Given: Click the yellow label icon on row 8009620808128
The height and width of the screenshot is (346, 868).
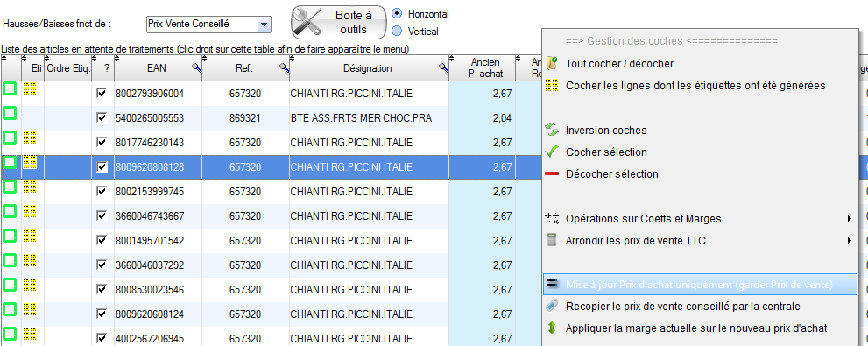Looking at the screenshot, I should click(31, 162).
